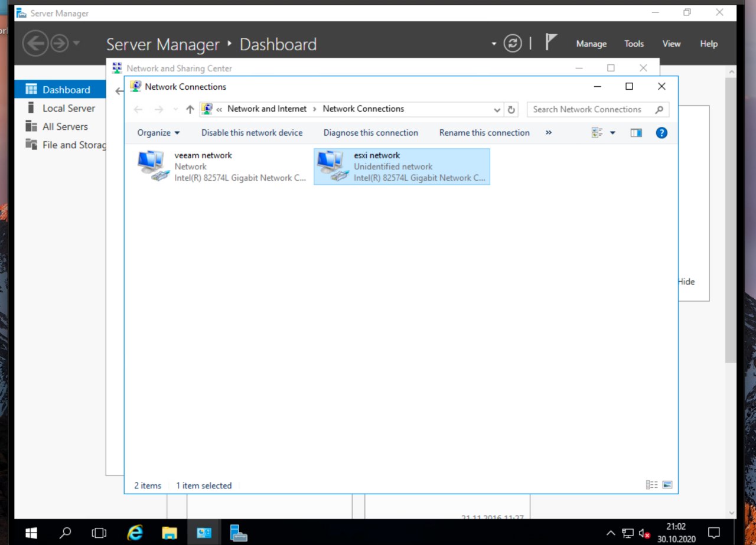The image size is (756, 545).
Task: Click Network Connections breadcrumb segment
Action: pos(363,109)
